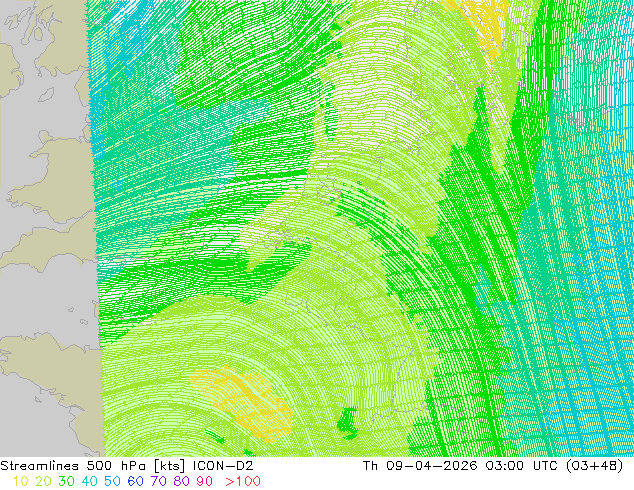Viewport: 634px width, 490px height.
Task: Click the light blue '50' legend value
Action: (112, 482)
